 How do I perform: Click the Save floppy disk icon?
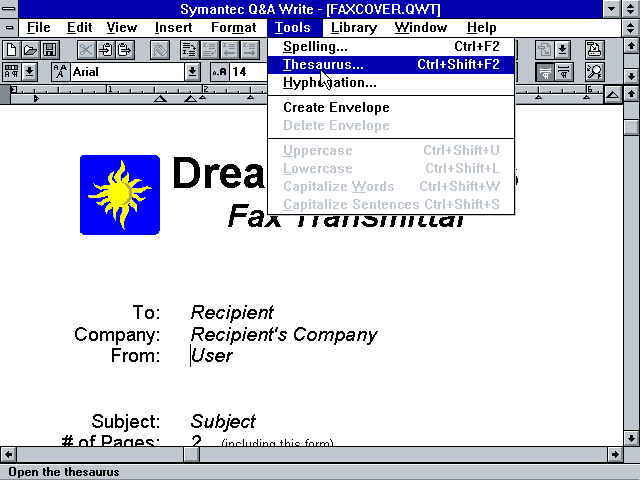(x=50, y=50)
